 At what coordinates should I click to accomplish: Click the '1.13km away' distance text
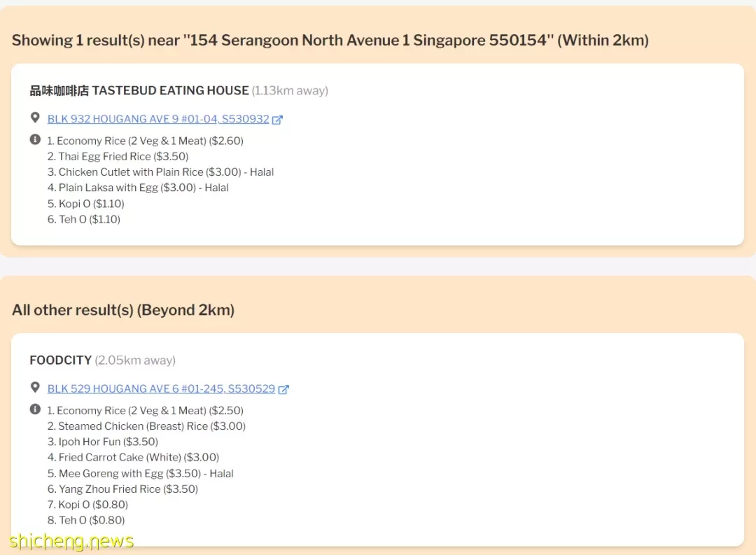coord(290,91)
